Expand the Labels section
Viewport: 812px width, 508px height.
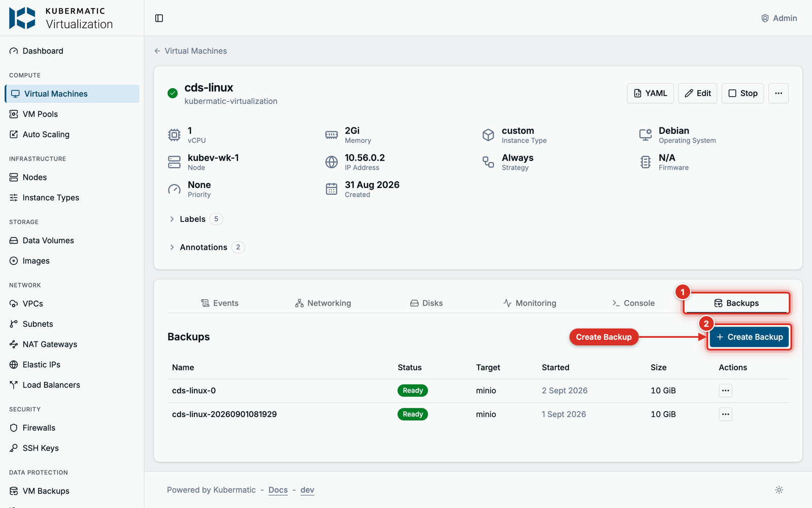pyautogui.click(x=195, y=219)
